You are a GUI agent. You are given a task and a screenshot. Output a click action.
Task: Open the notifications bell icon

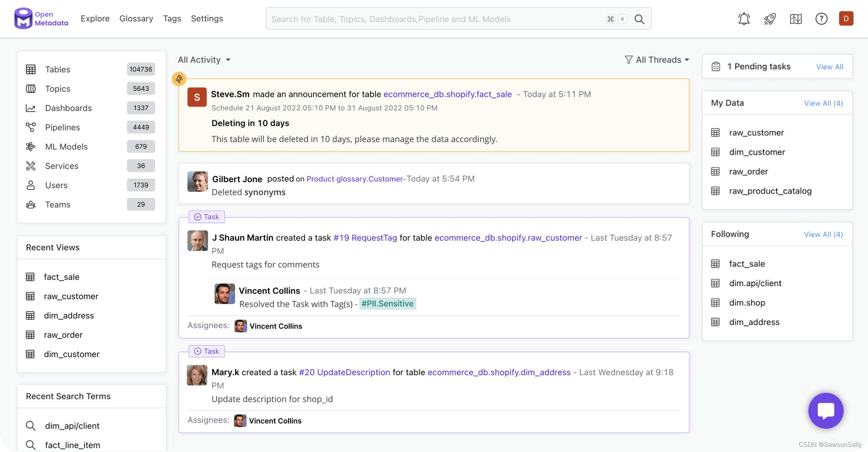744,18
